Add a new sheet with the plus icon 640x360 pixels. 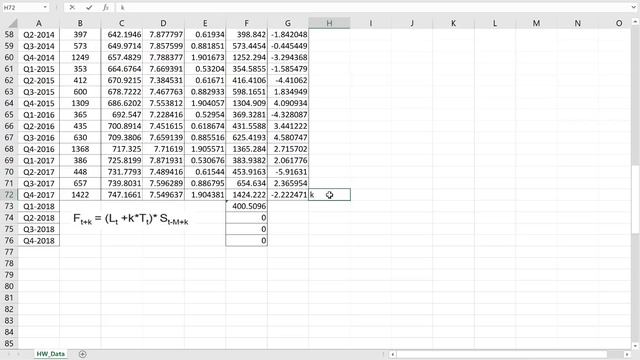coord(82,354)
